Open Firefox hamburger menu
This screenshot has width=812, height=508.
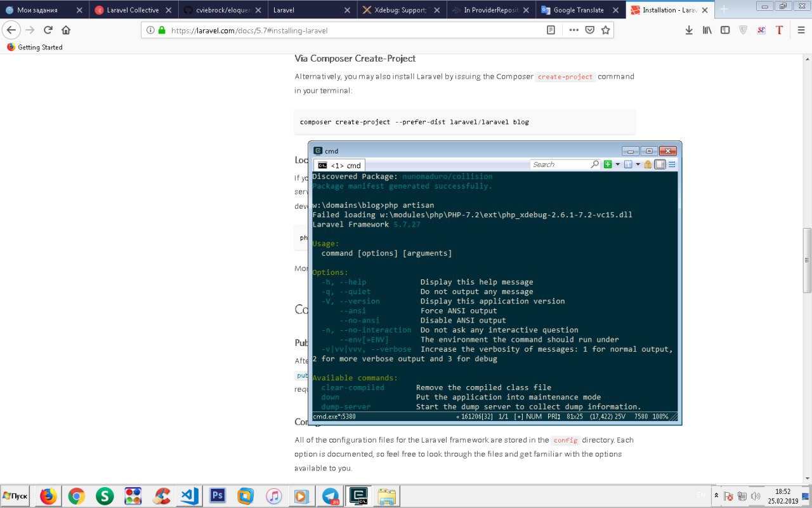click(800, 30)
